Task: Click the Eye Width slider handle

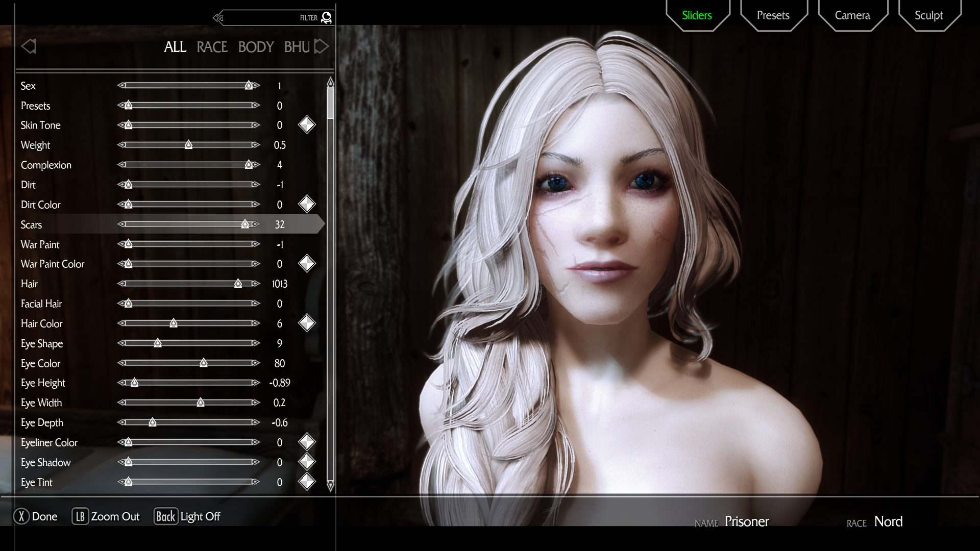Action: (x=201, y=402)
